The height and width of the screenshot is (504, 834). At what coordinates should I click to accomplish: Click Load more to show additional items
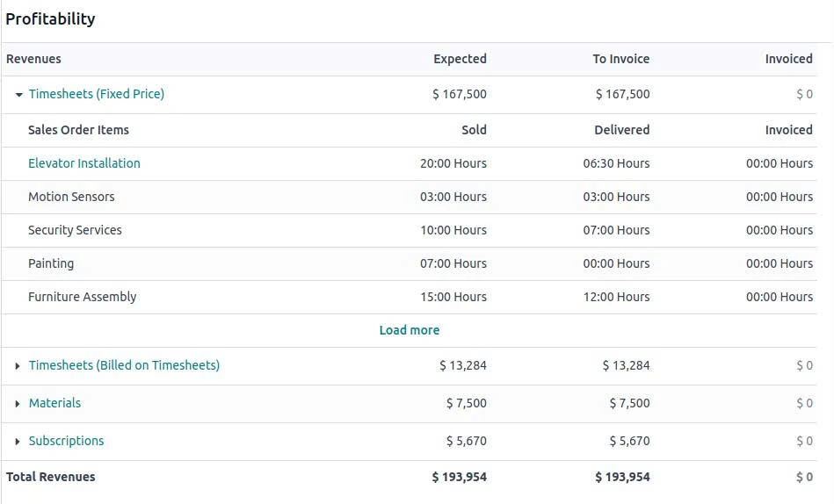click(410, 330)
